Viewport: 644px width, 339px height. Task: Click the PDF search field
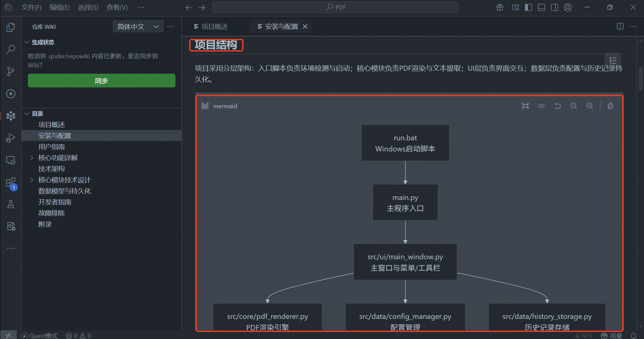335,7
